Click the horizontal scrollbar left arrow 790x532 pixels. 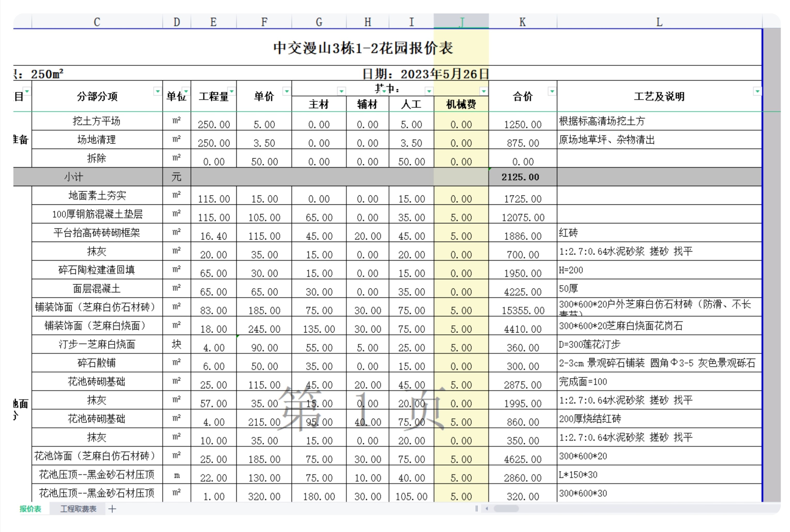tap(487, 508)
